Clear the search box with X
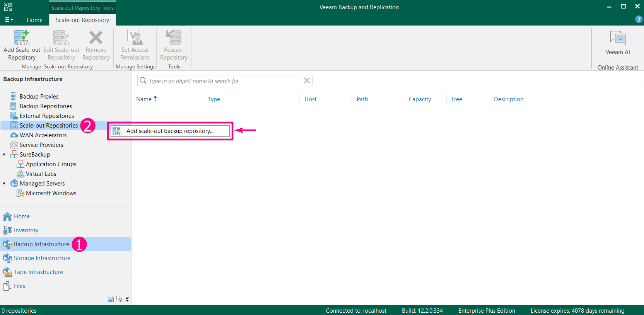This screenshot has height=315, width=644. 307,80
